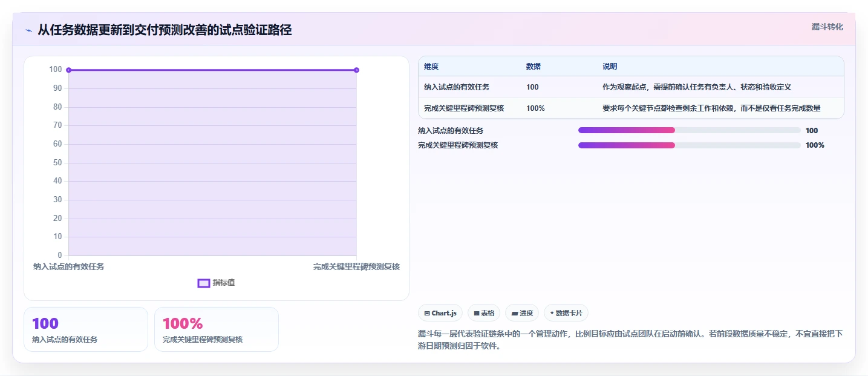Select the 进度 tag chip

[522, 313]
